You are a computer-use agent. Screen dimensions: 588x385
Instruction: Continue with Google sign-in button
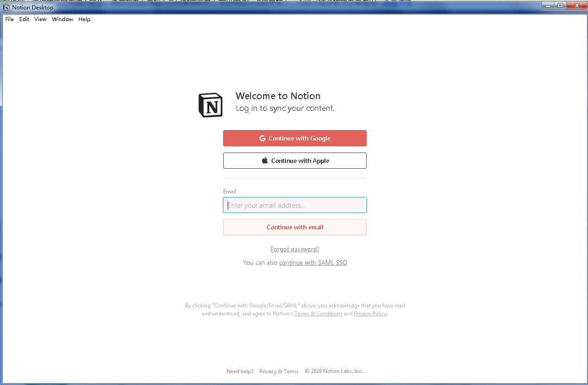tap(295, 138)
